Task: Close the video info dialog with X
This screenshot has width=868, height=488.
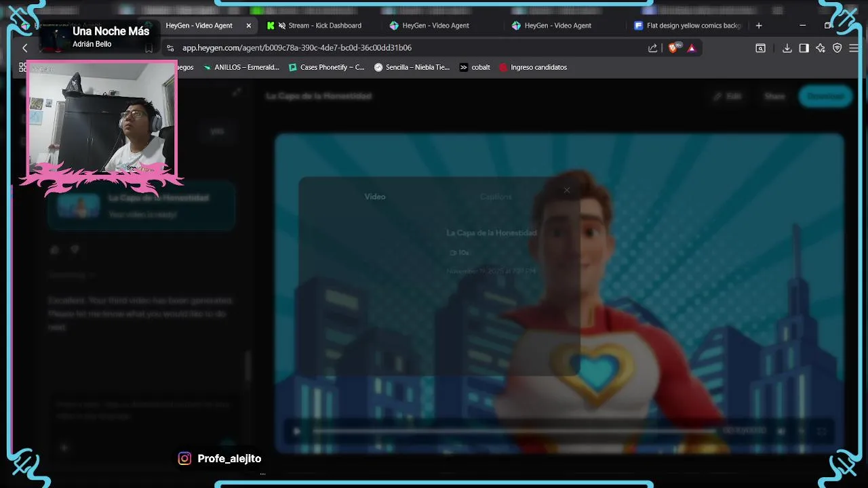Action: (x=567, y=190)
